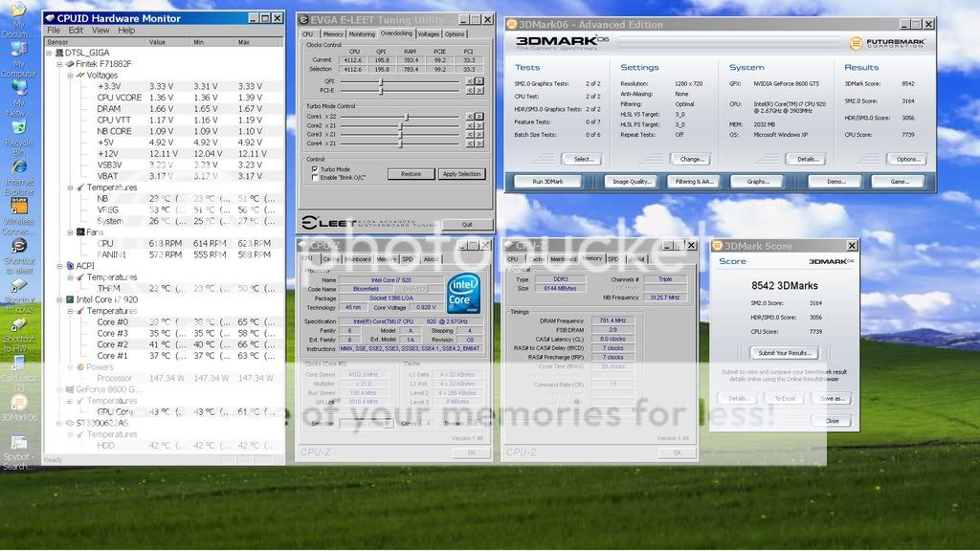Screen dimensions: 980x551
Task: Select the Shortcut to cpuz desktop icon
Action: point(19,285)
